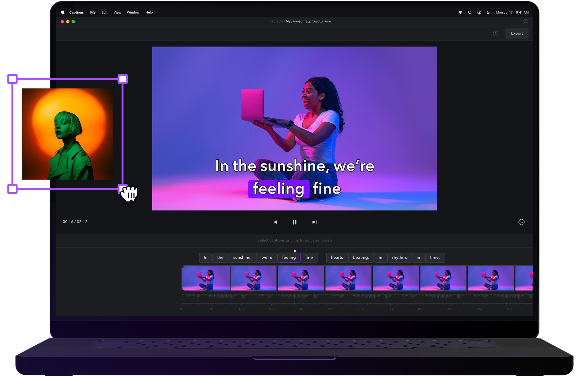Open the Captions app menu
This screenshot has height=376, width=588.
(76, 12)
